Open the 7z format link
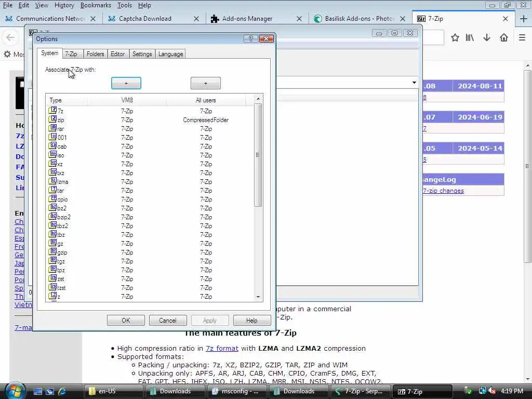Screen dimensions: 532x399 (222, 348)
